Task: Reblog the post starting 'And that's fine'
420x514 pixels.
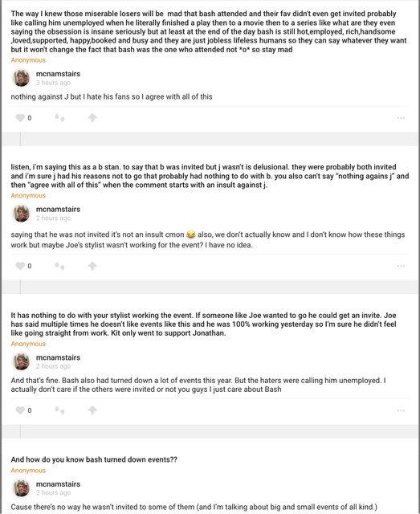Action: coord(59,410)
